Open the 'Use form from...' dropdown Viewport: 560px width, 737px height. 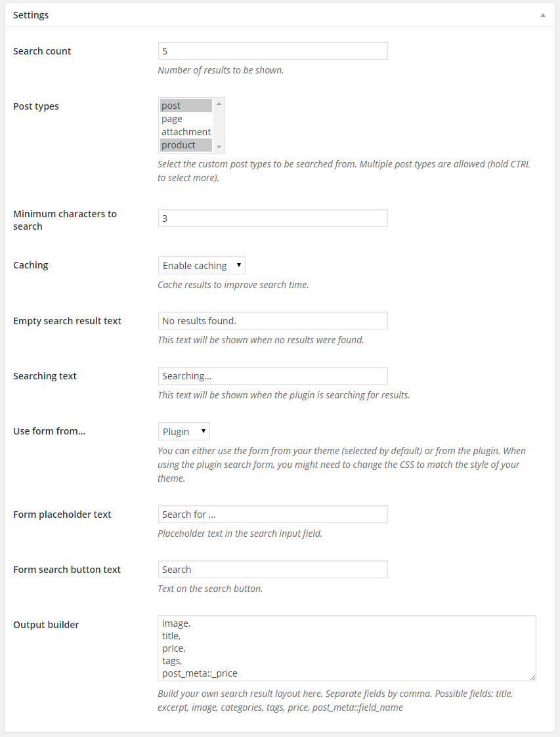pyautogui.click(x=184, y=432)
